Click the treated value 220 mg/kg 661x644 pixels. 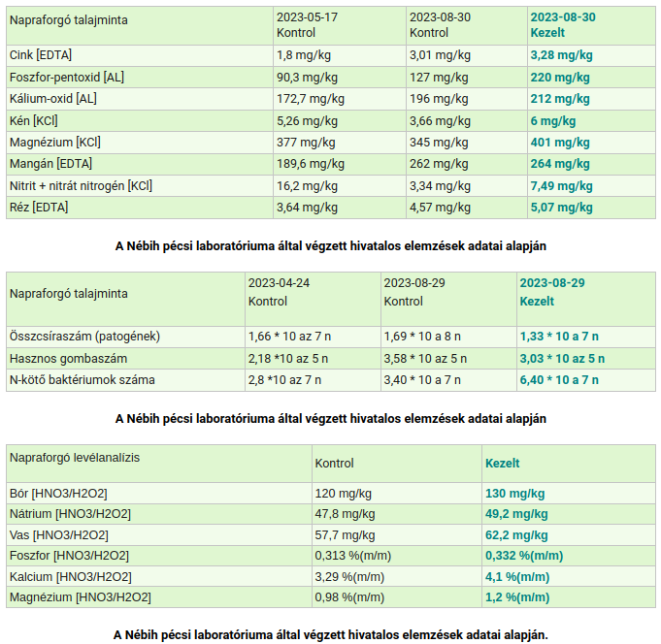pos(561,77)
